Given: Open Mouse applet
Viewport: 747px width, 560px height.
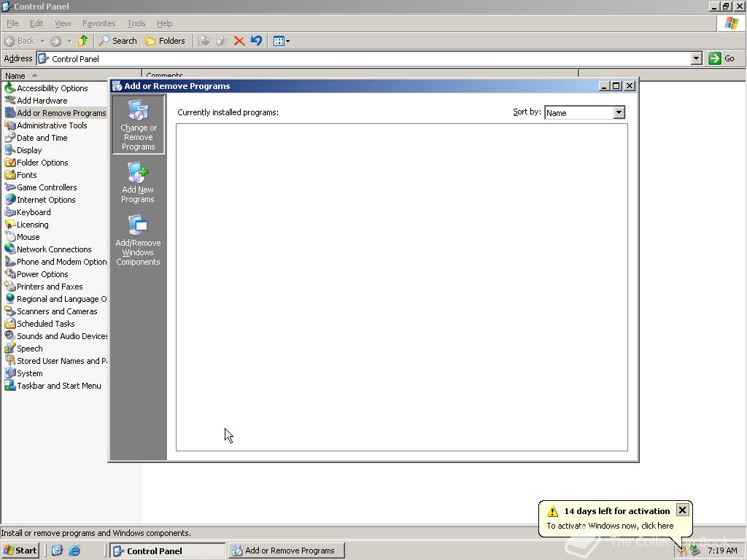Looking at the screenshot, I should coord(22,237).
